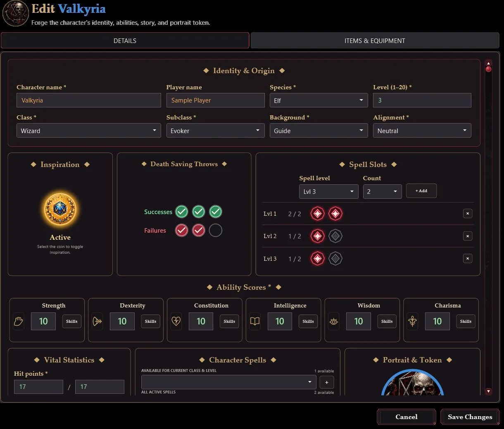The image size is (504, 429).
Task: Click the Level input field
Action: (x=422, y=100)
